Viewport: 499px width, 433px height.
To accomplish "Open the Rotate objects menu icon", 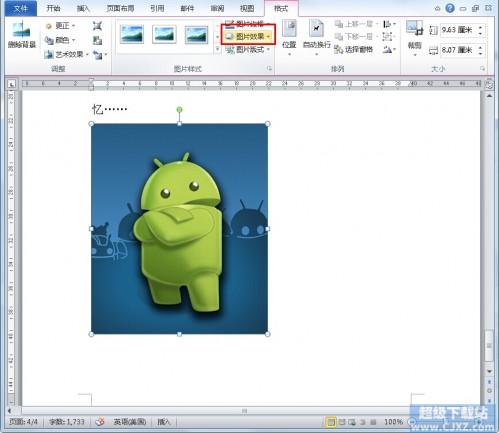I will (389, 50).
